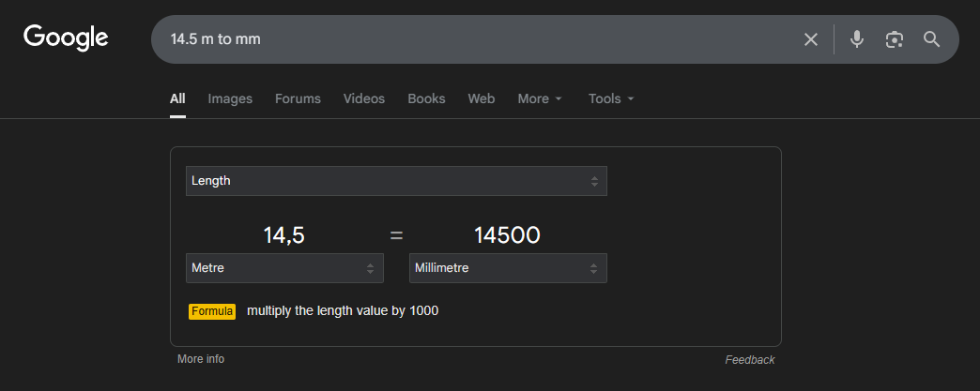Image resolution: width=980 pixels, height=391 pixels.
Task: Click the More info link
Action: (x=201, y=359)
